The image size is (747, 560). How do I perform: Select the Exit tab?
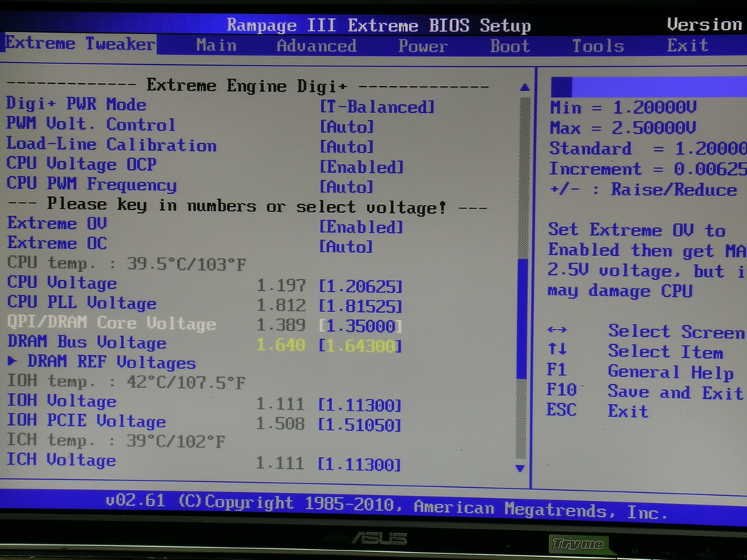[x=687, y=45]
